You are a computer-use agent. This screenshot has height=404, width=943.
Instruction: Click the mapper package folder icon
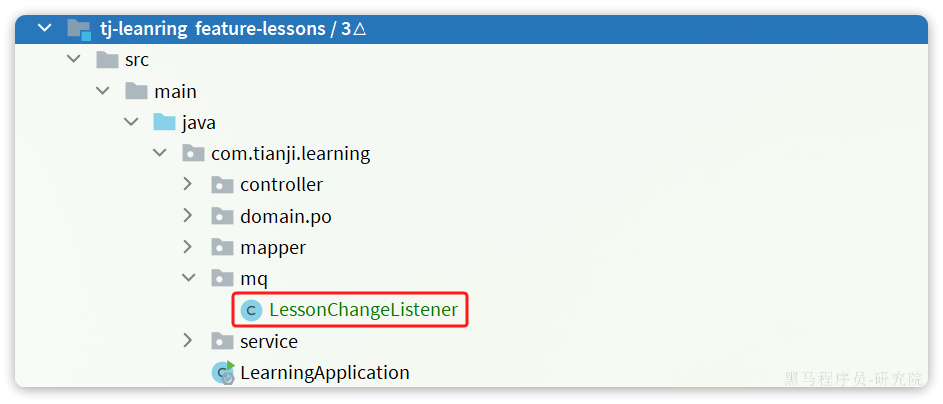coord(223,247)
